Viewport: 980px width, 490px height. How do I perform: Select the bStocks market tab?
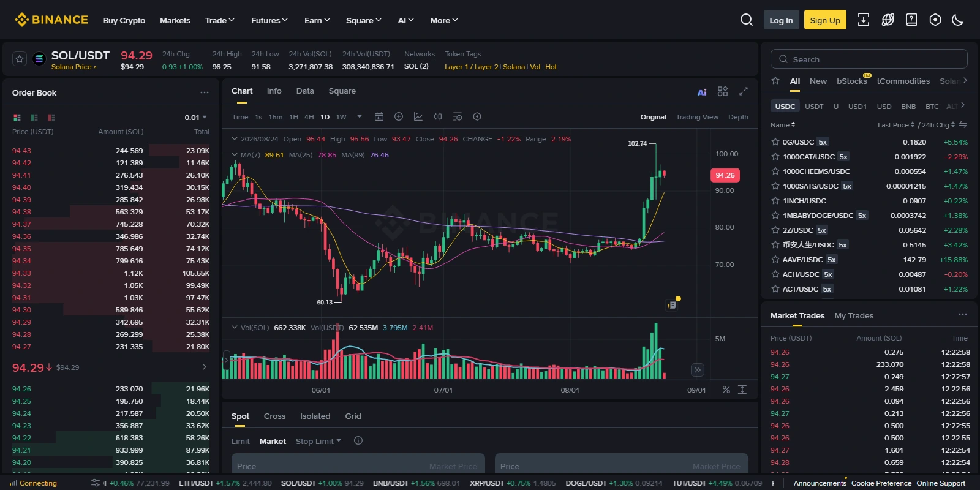tap(852, 81)
